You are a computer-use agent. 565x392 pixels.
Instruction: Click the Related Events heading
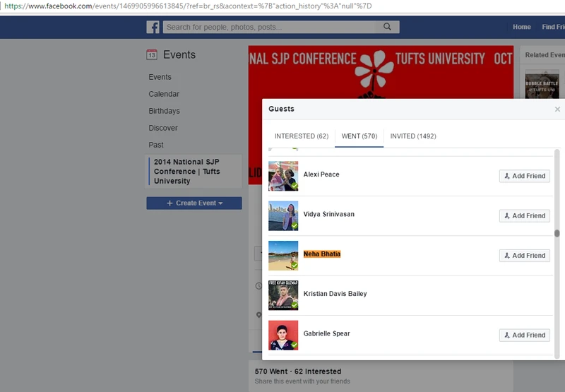(x=545, y=55)
